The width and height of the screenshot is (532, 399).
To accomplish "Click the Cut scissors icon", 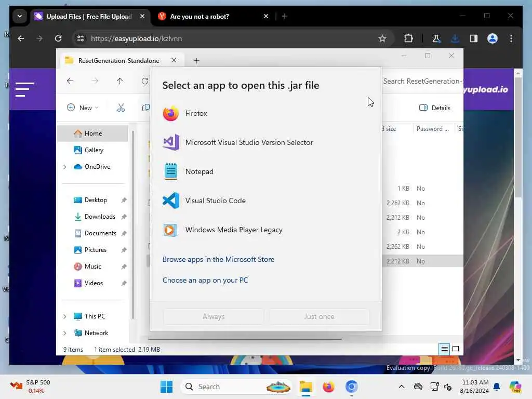I will [121, 108].
